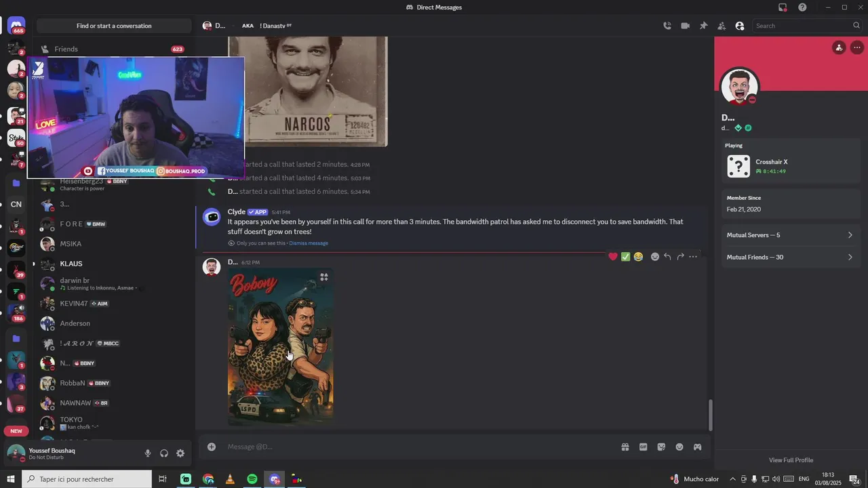This screenshot has width=868, height=488.
Task: Open the help question mark icon
Action: coord(802,7)
